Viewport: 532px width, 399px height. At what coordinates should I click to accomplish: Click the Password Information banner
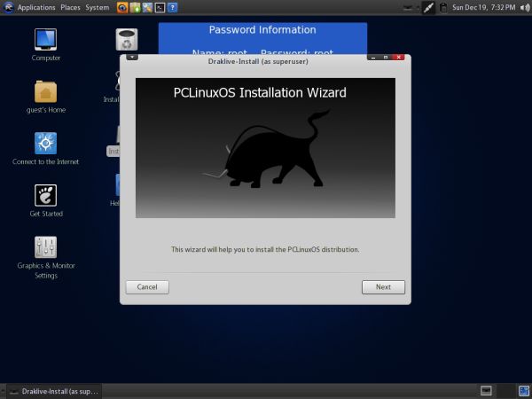point(262,38)
